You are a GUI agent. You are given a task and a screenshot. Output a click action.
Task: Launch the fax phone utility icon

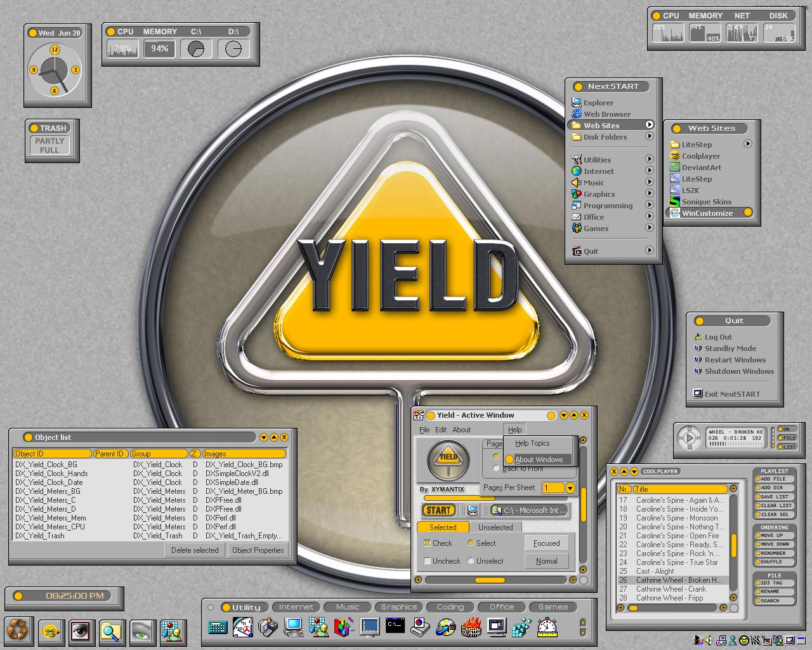268,628
